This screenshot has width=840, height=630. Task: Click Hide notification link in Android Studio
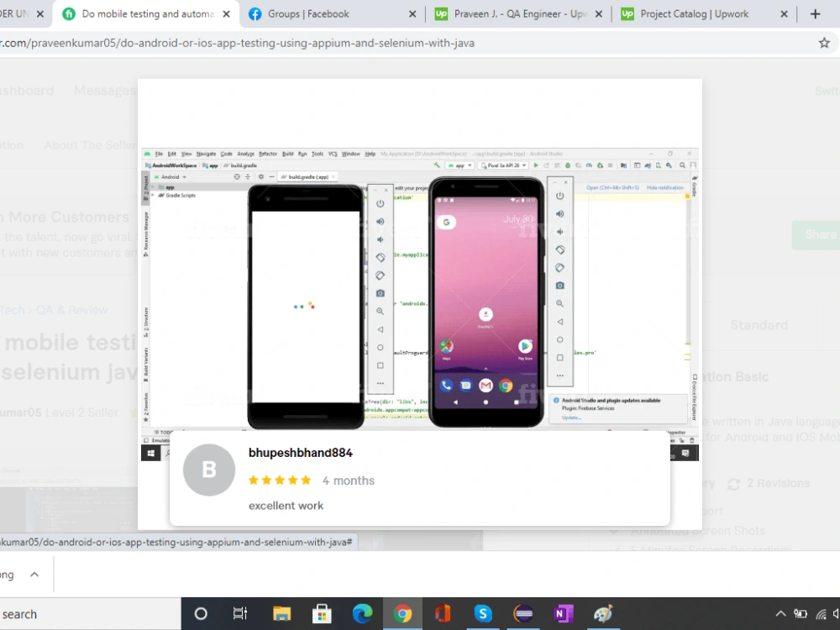point(664,188)
